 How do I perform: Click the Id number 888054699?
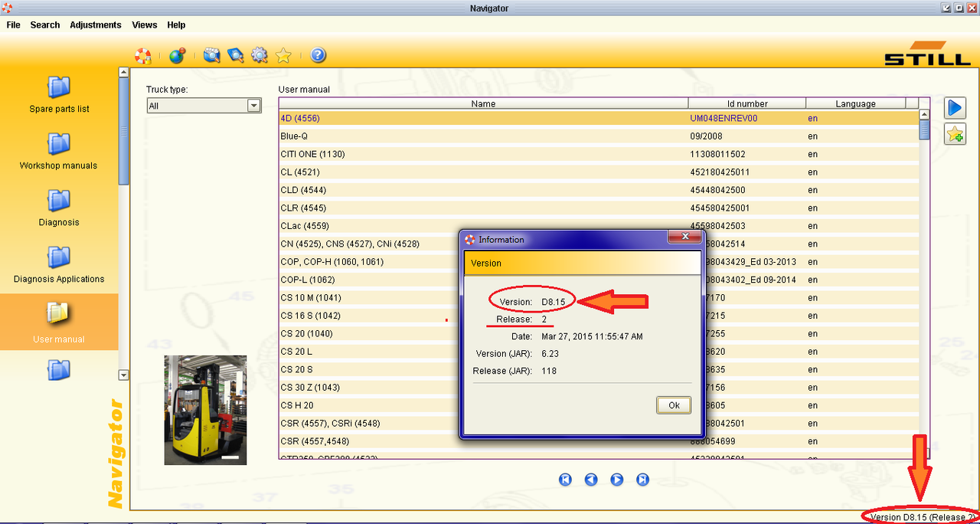tap(712, 441)
